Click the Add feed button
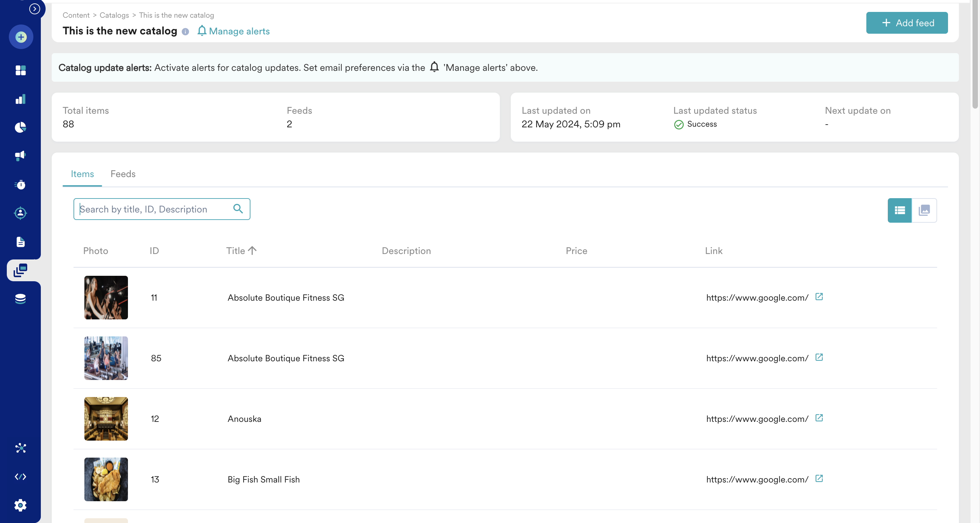The image size is (980, 523). [x=906, y=23]
